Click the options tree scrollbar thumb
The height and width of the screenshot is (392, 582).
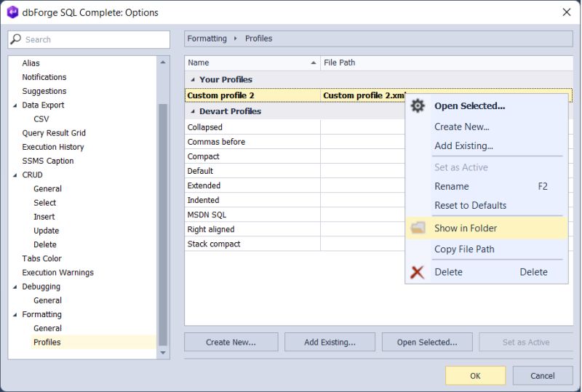(x=163, y=225)
